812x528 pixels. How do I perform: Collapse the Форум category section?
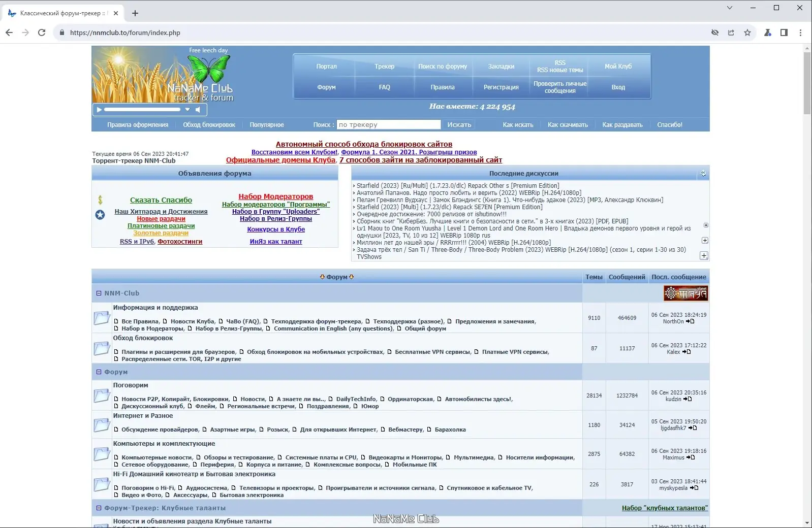[x=99, y=372]
